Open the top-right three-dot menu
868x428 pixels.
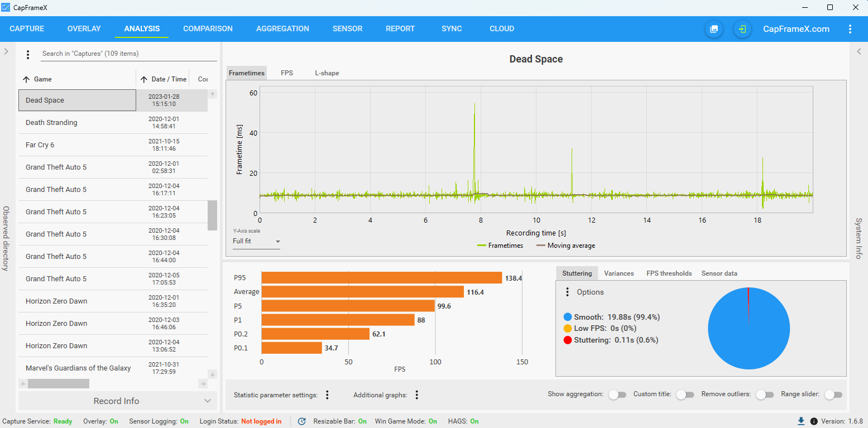pos(850,29)
